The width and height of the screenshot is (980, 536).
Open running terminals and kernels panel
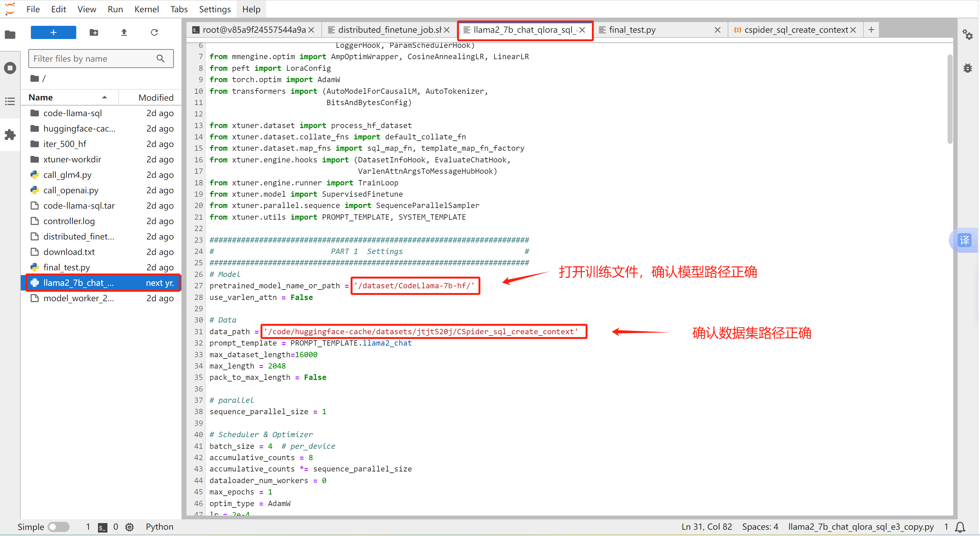(10, 68)
